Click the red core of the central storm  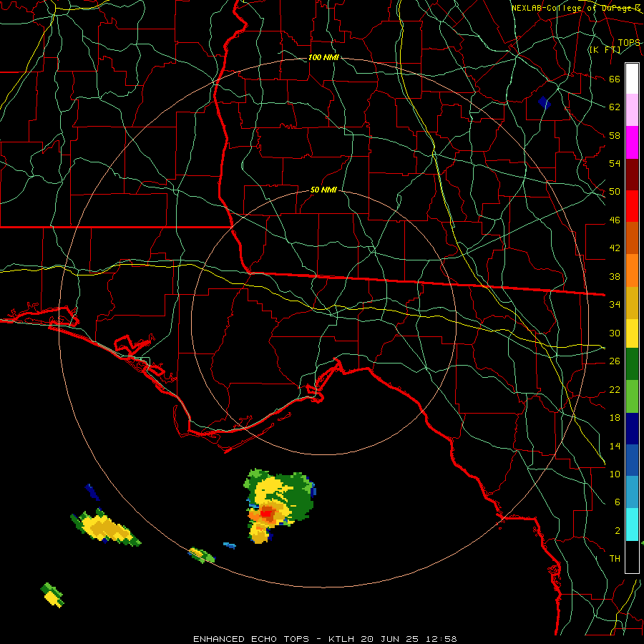(x=267, y=513)
